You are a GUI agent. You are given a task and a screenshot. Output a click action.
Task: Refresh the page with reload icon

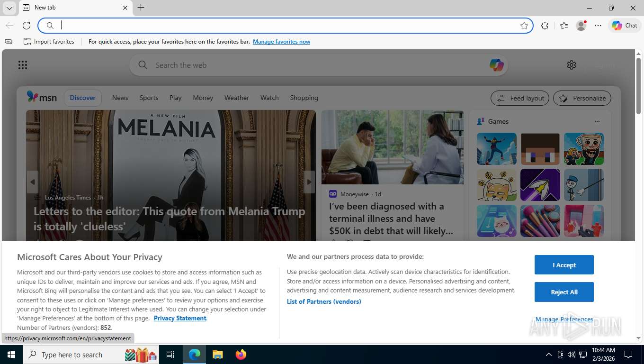[x=27, y=26]
